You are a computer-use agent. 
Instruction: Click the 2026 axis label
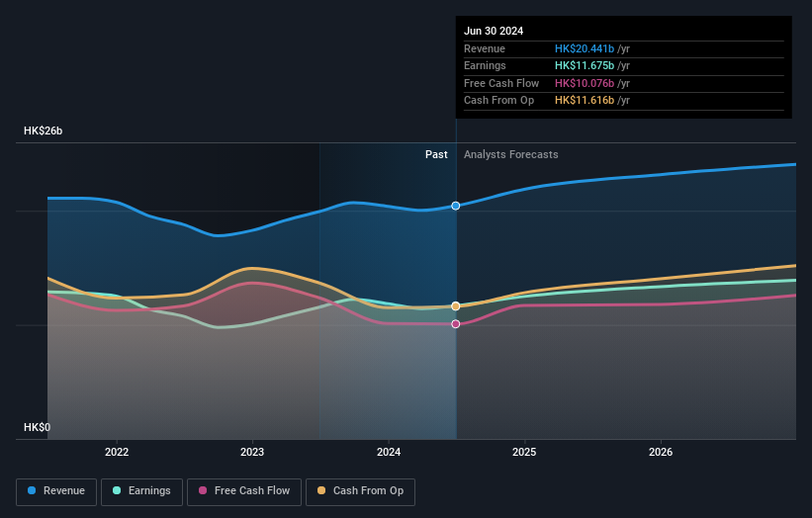click(661, 452)
